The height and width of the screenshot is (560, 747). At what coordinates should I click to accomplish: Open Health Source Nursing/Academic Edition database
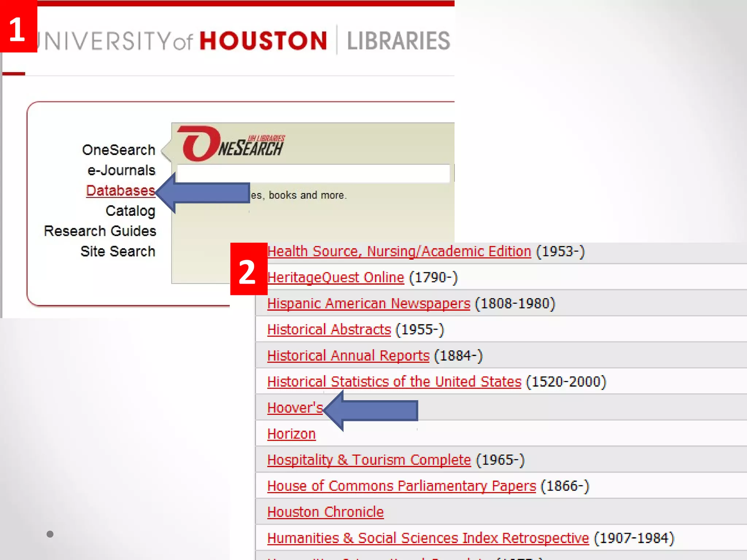(x=399, y=252)
